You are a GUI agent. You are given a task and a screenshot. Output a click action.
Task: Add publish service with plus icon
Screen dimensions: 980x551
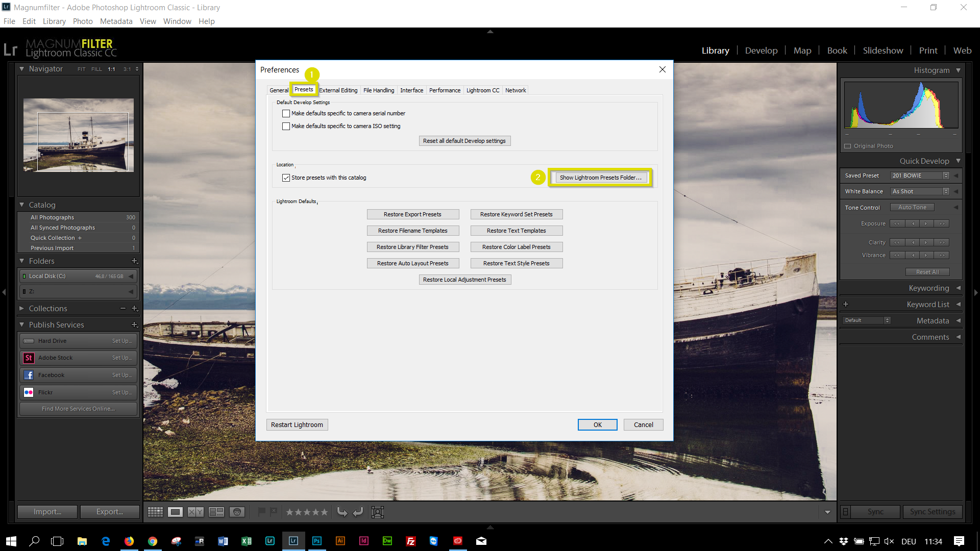(x=135, y=324)
